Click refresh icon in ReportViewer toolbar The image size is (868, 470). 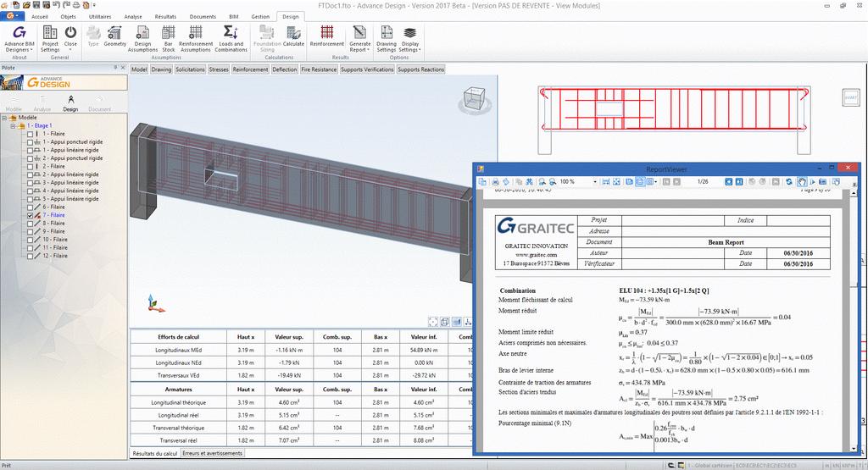789,181
